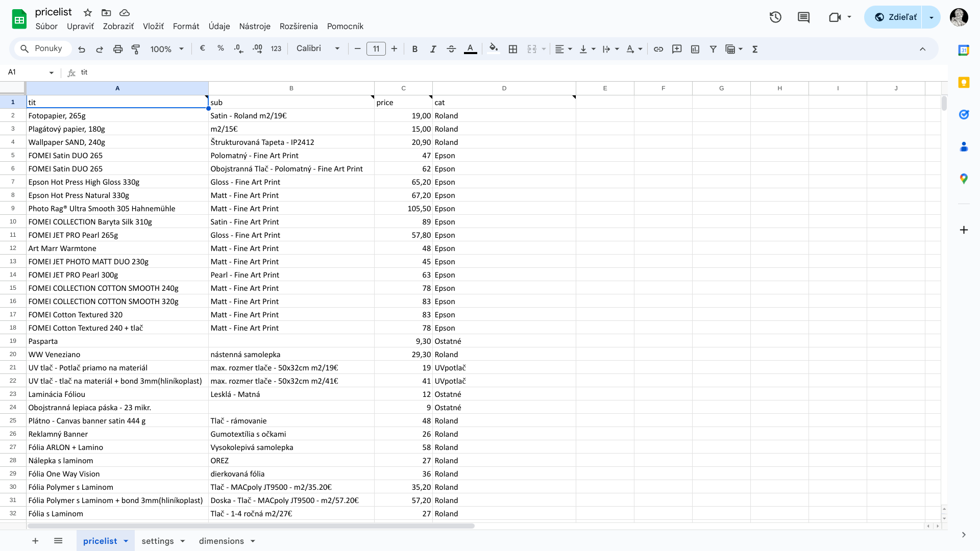Add a comment via toolbar icon
The width and height of the screenshot is (980, 551).
pos(677,49)
